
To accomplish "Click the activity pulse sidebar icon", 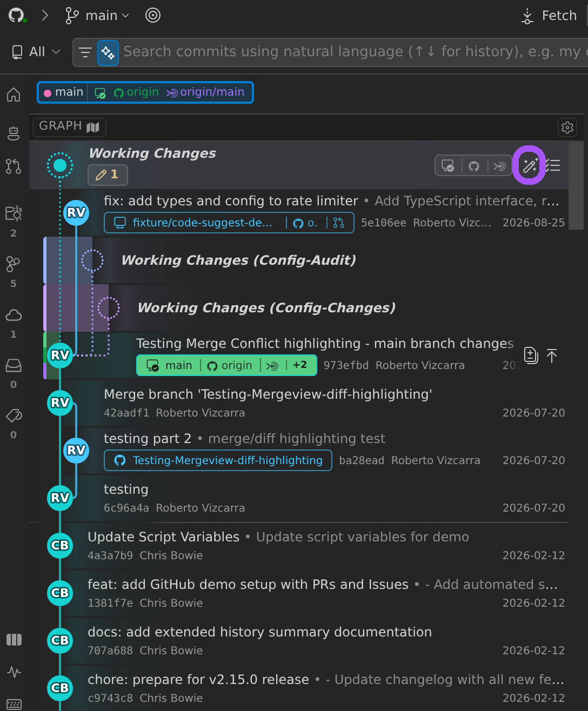I will (14, 672).
